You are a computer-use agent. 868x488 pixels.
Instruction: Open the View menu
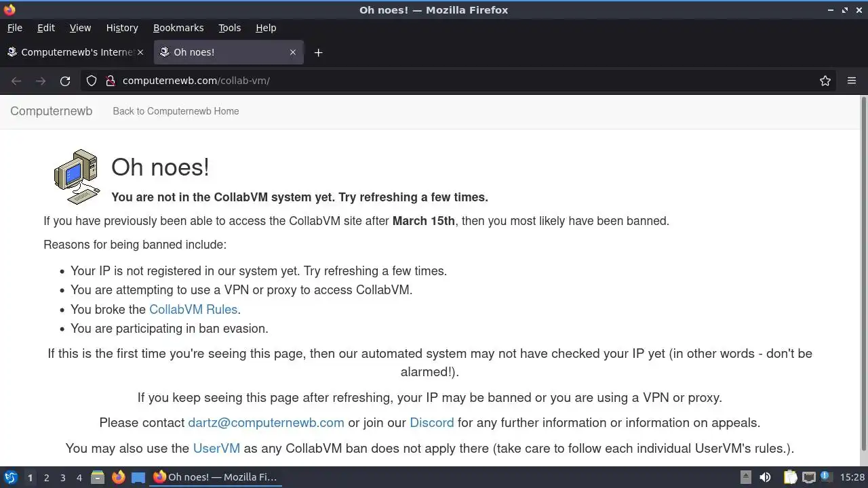click(80, 28)
